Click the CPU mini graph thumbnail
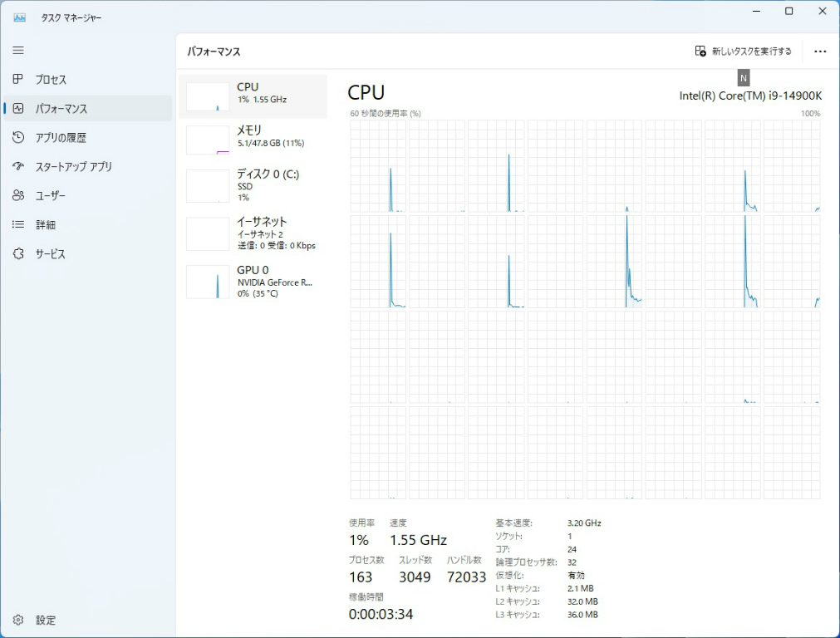The image size is (840, 638). (x=208, y=96)
